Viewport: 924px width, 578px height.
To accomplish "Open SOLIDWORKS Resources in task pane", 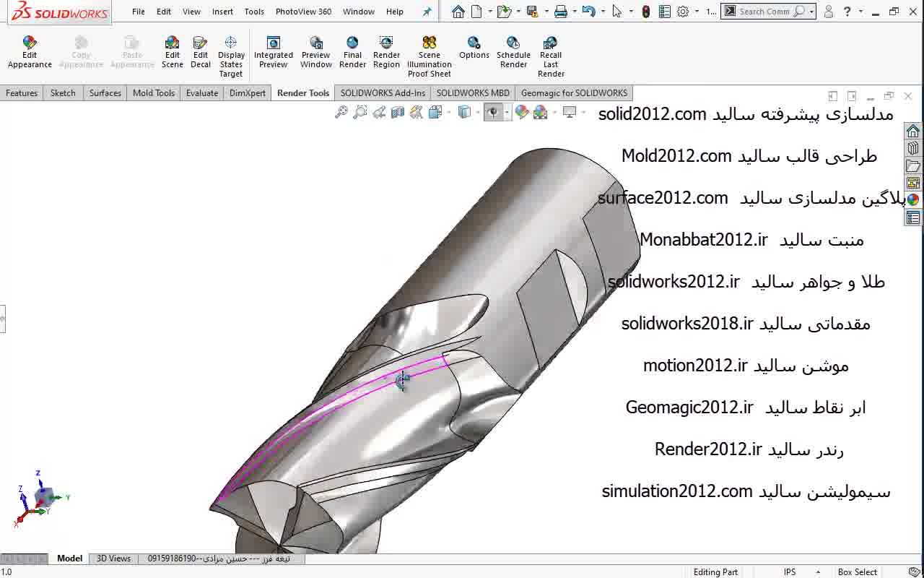I will (x=913, y=131).
